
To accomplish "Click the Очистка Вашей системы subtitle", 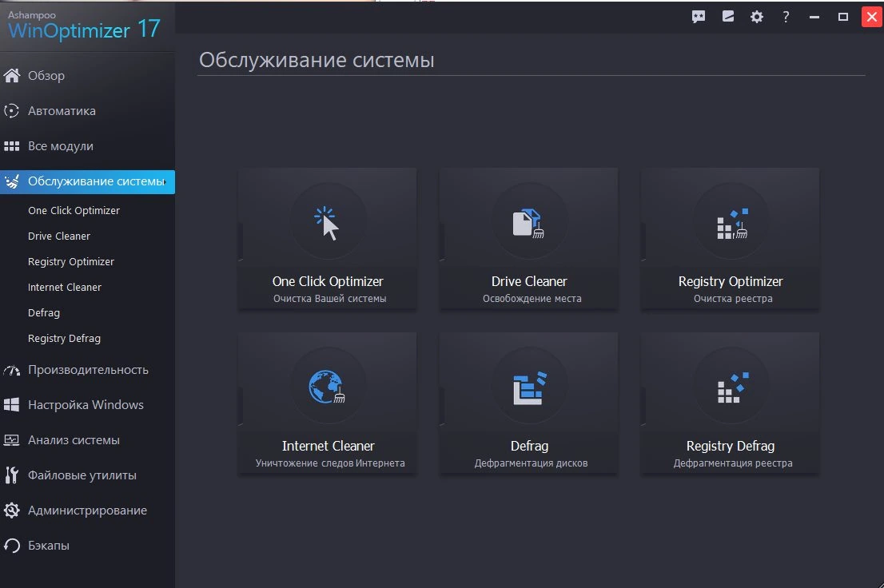I will coord(330,299).
